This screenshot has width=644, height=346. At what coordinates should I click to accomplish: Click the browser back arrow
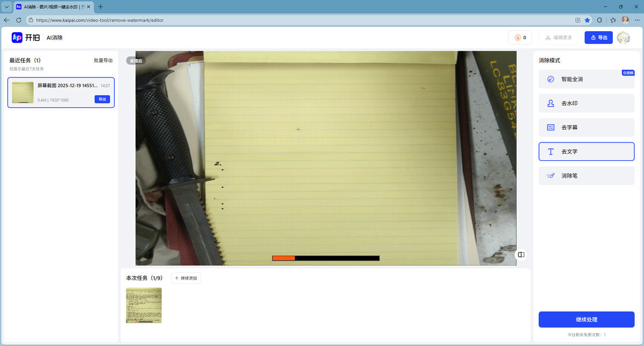(x=7, y=20)
